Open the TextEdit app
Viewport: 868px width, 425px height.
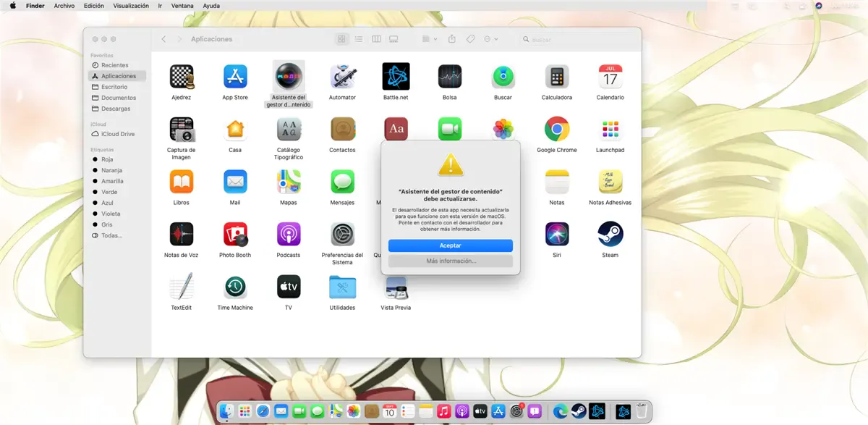181,287
